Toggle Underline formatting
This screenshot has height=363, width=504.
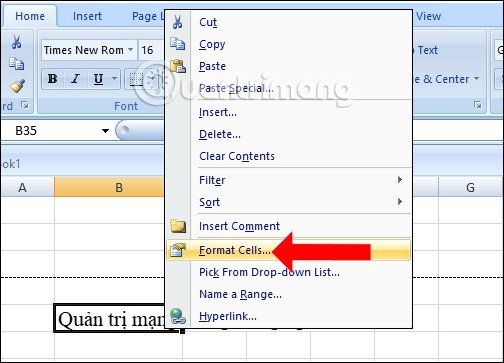pyautogui.click(x=98, y=79)
